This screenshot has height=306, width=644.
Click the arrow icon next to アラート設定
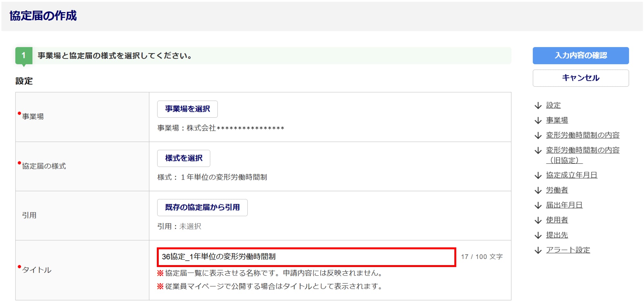click(x=538, y=250)
